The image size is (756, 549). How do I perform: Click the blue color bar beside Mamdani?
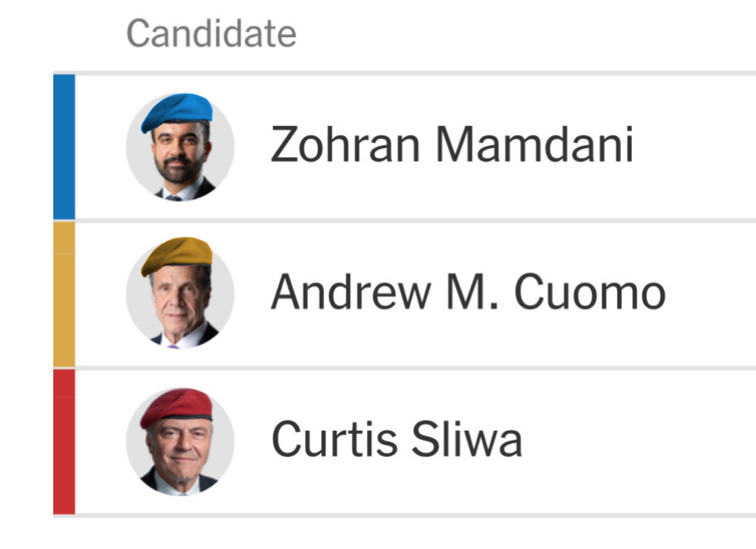coord(64,147)
